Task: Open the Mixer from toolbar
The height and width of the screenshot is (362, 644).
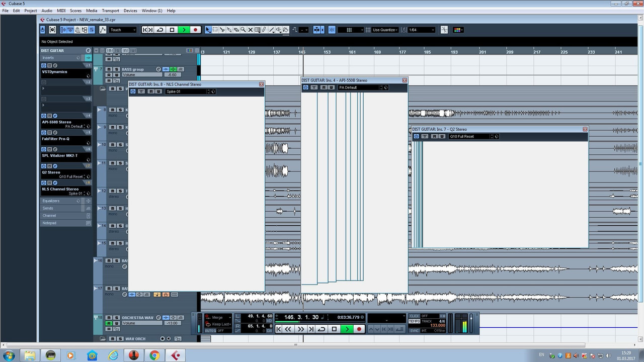Action: click(x=92, y=30)
